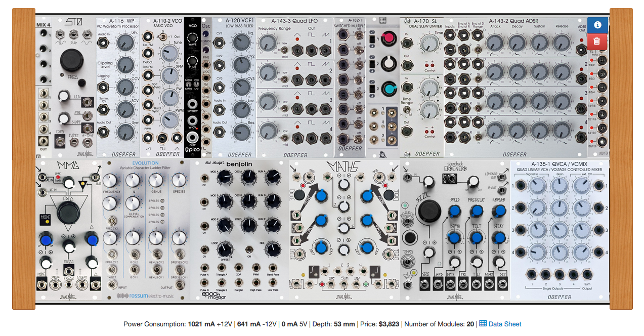Click the A-135-1 Sum Output jack

pos(588,274)
